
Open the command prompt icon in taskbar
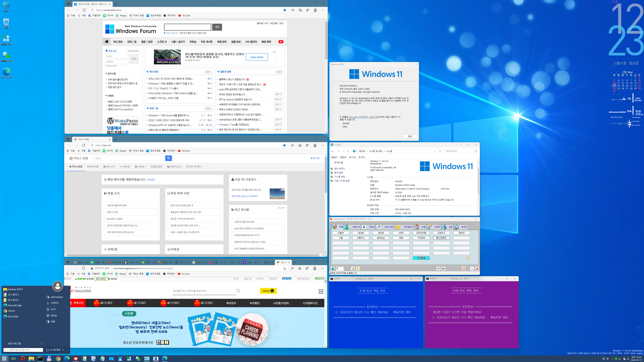(40, 359)
